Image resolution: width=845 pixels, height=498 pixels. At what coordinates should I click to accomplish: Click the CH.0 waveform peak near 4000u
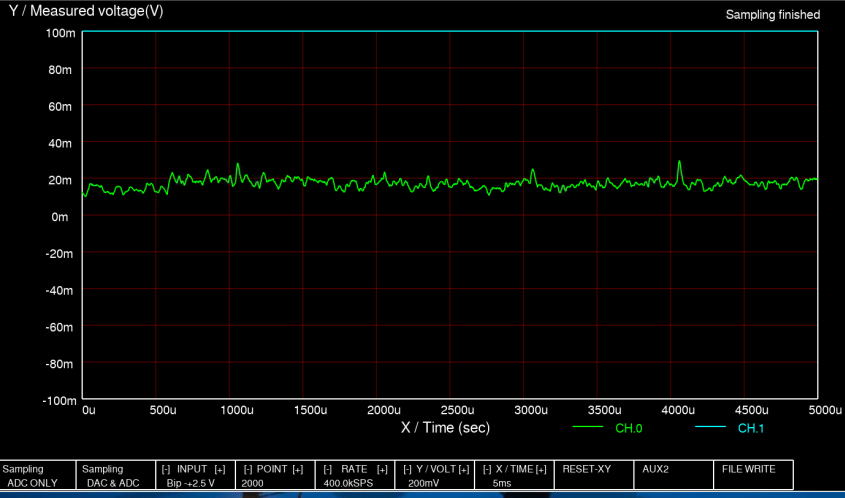click(x=679, y=162)
